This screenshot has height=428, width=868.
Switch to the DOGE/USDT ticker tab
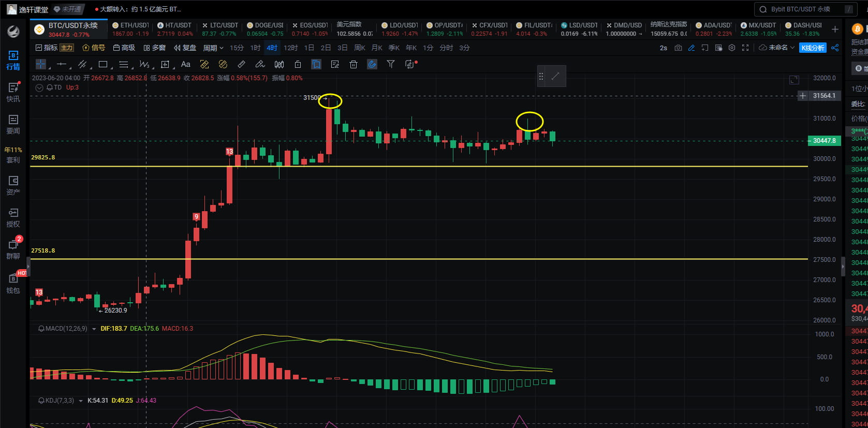(x=265, y=29)
